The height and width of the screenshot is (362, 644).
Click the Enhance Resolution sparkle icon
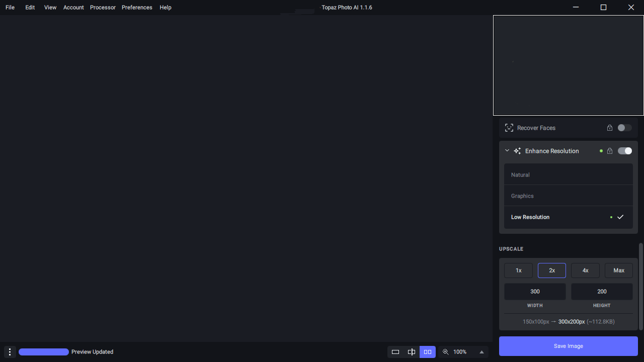click(x=517, y=151)
